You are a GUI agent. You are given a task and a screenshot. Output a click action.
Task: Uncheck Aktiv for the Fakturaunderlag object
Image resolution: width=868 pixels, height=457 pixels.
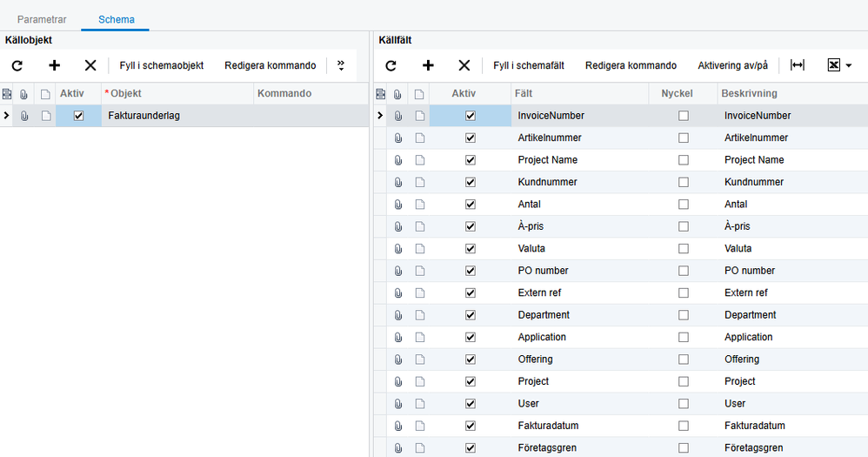(x=79, y=116)
